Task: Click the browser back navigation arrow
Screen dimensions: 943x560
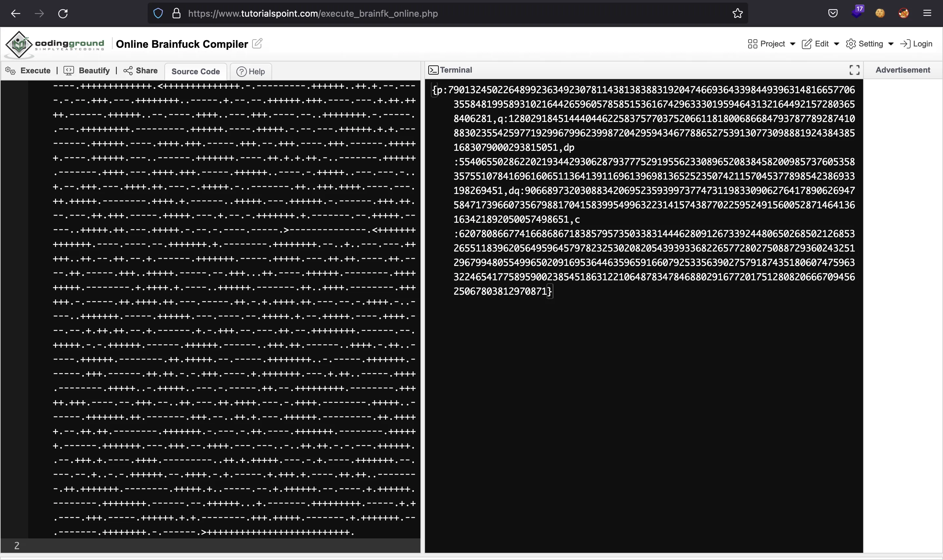Action: (15, 13)
